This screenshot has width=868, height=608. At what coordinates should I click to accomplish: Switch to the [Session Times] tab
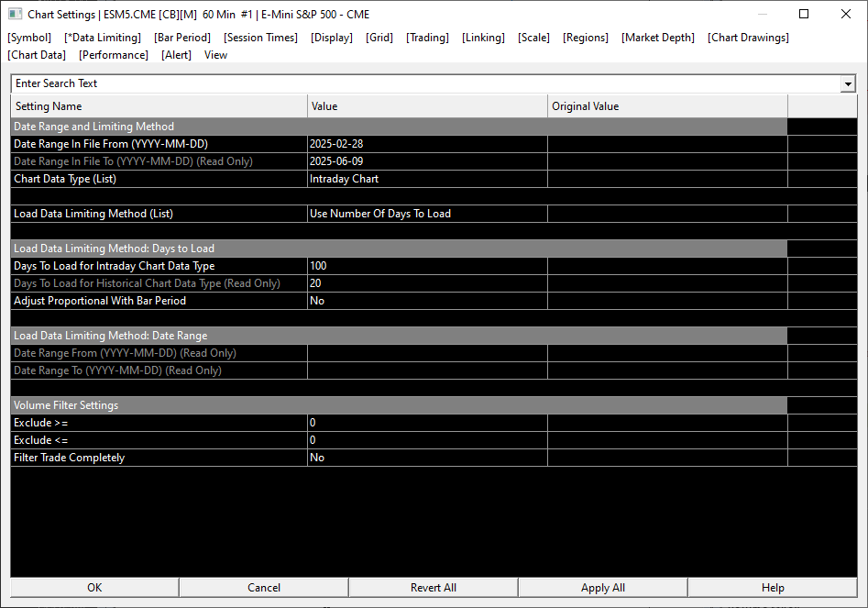(260, 38)
